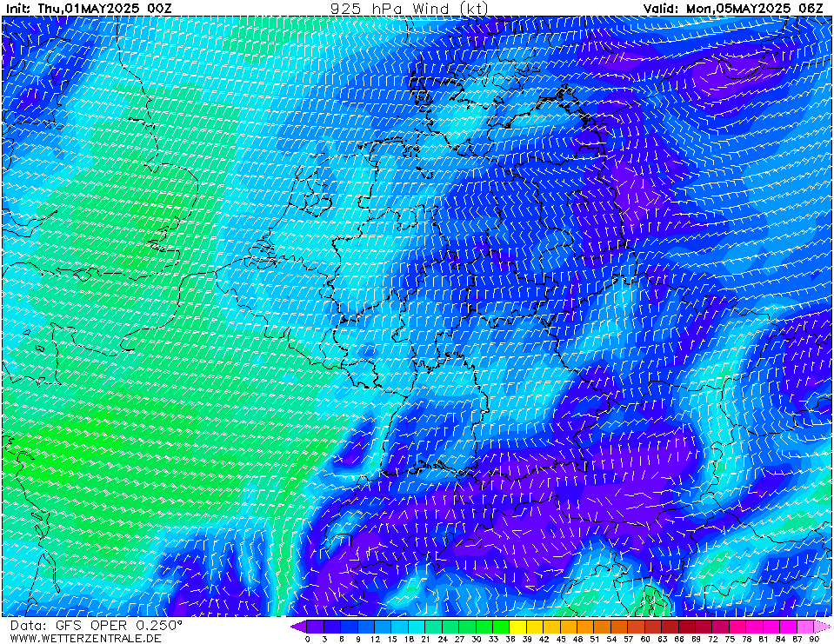This screenshot has width=834, height=644.
Task: Select the legend swatch between 9 and 12
Action: click(x=366, y=627)
